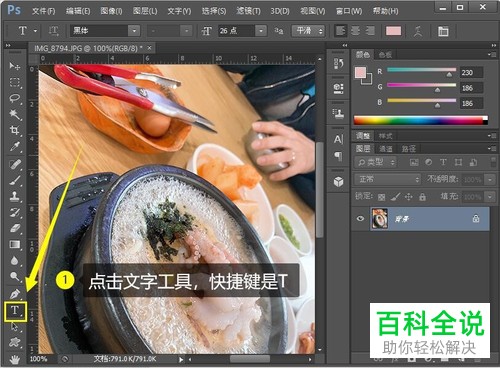Select the Healing Brush tool
The image size is (500, 368).
coord(15,164)
